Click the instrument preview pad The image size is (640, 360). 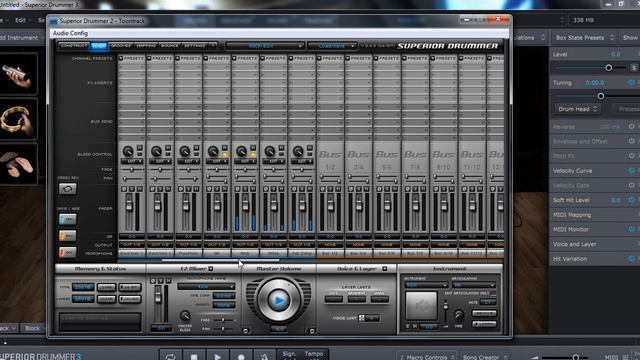click(x=421, y=305)
